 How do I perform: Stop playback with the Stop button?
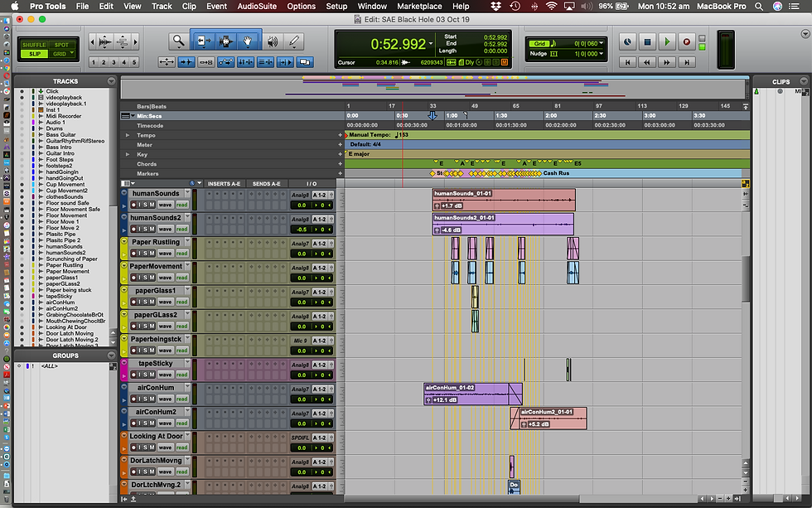tap(647, 42)
